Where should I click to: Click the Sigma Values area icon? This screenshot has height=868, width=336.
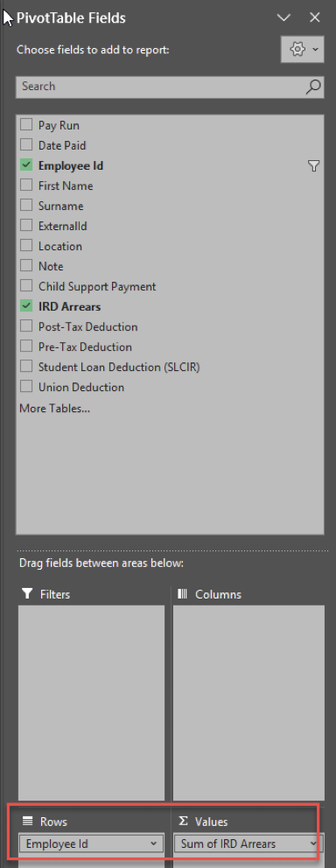(183, 822)
